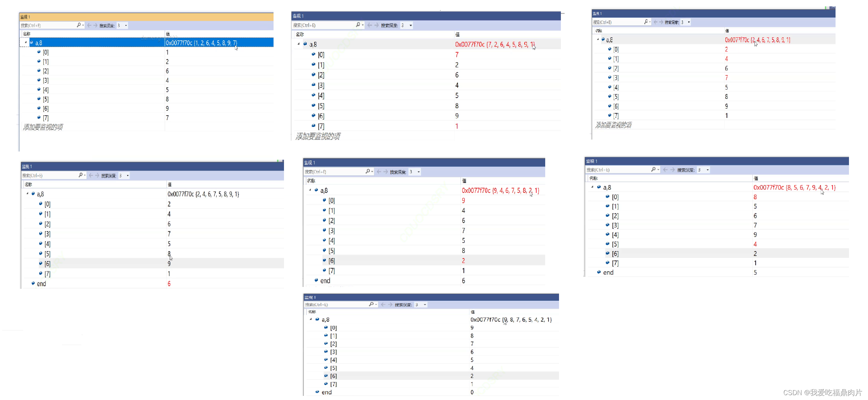Collapse a,8 node in black {2,4,6,7...} window
The height and width of the screenshot is (400, 868).
(28, 194)
